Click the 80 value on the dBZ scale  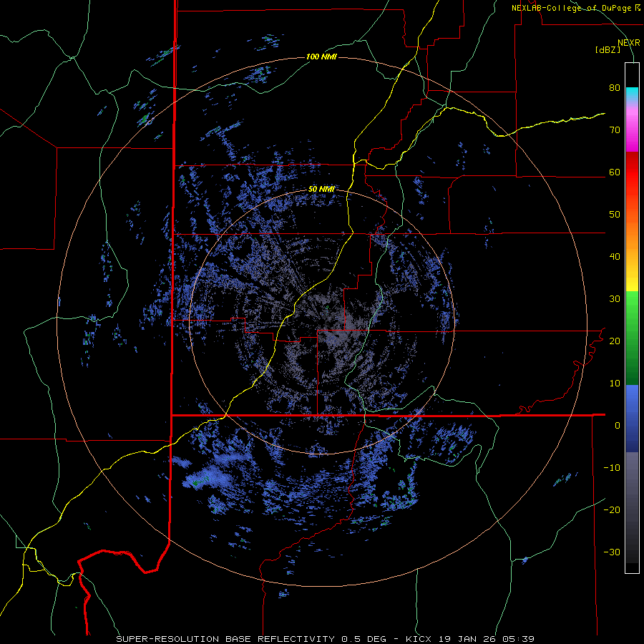coord(615,88)
